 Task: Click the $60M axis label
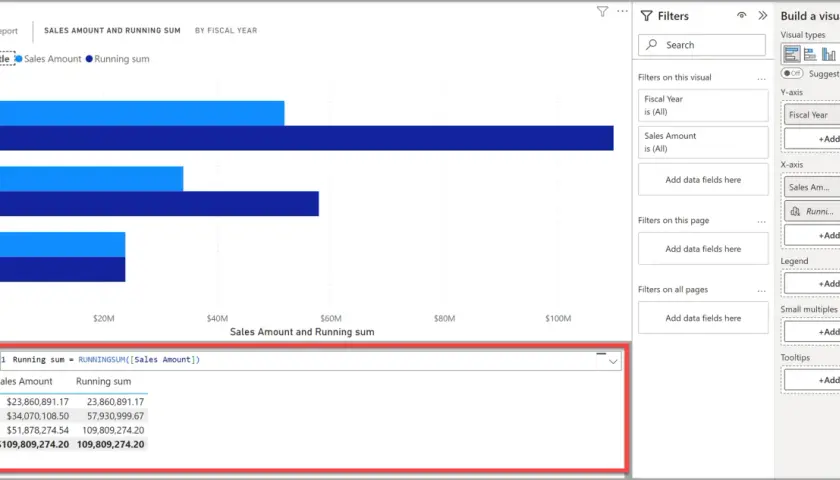pyautogui.click(x=331, y=318)
